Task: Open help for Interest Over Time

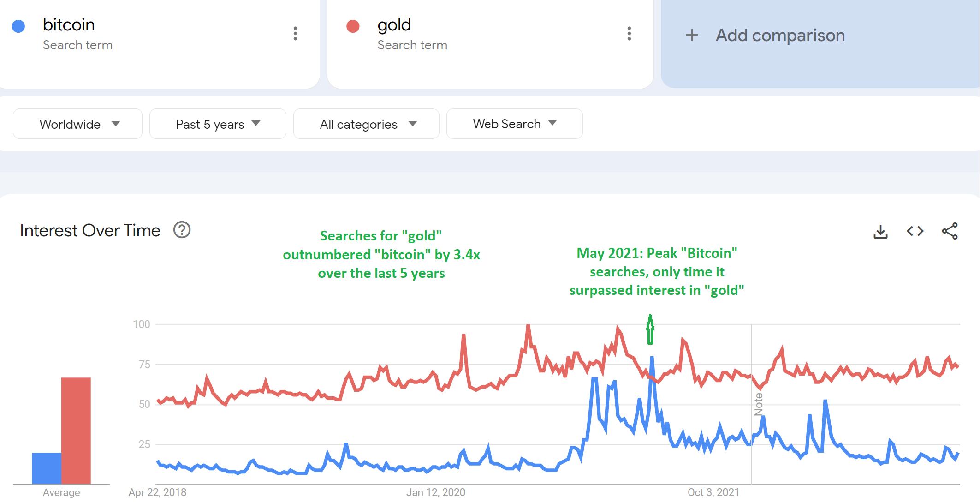Action: coord(182,230)
